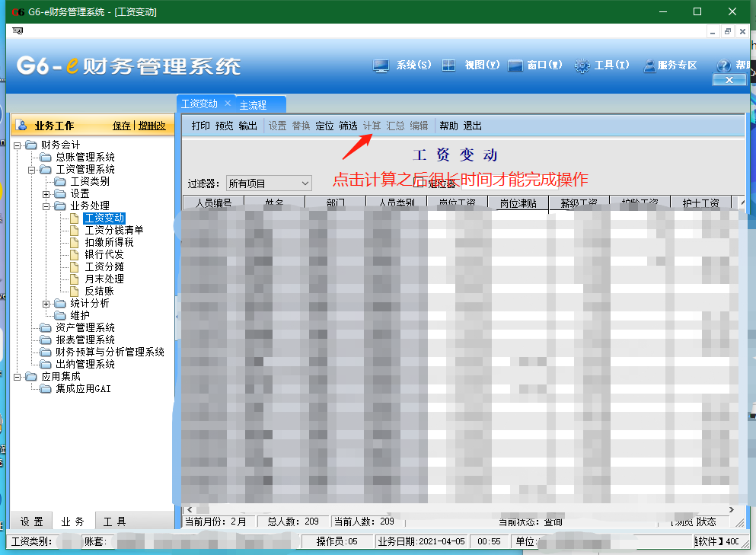Image resolution: width=756 pixels, height=555 pixels.
Task: Click the 岗位津贴 column header
Action: (518, 203)
